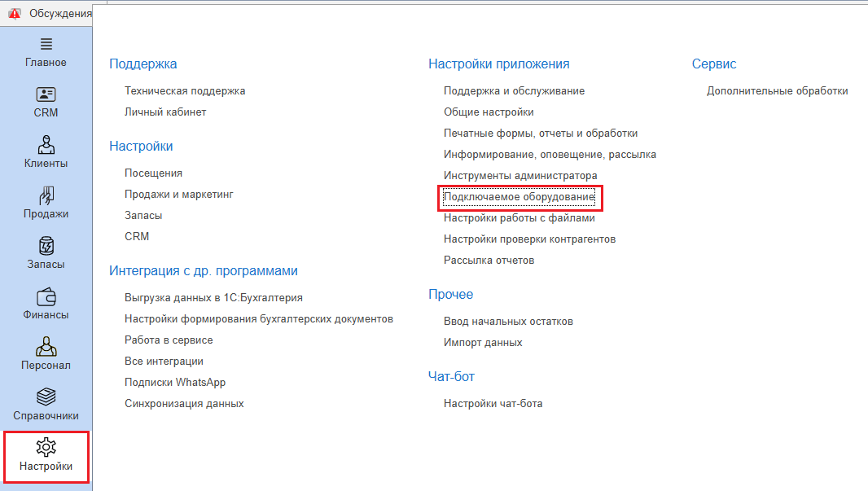Open Рассылка отчетов
This screenshot has height=491, width=868.
(x=489, y=261)
